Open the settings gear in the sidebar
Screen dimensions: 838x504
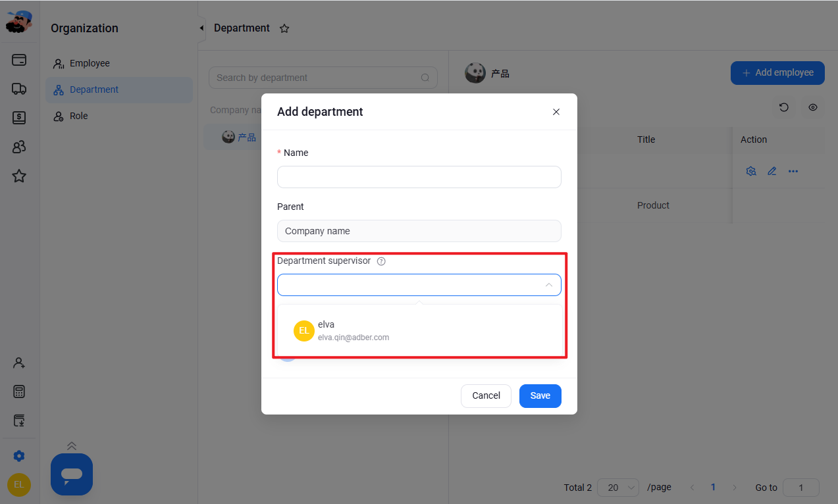click(19, 456)
